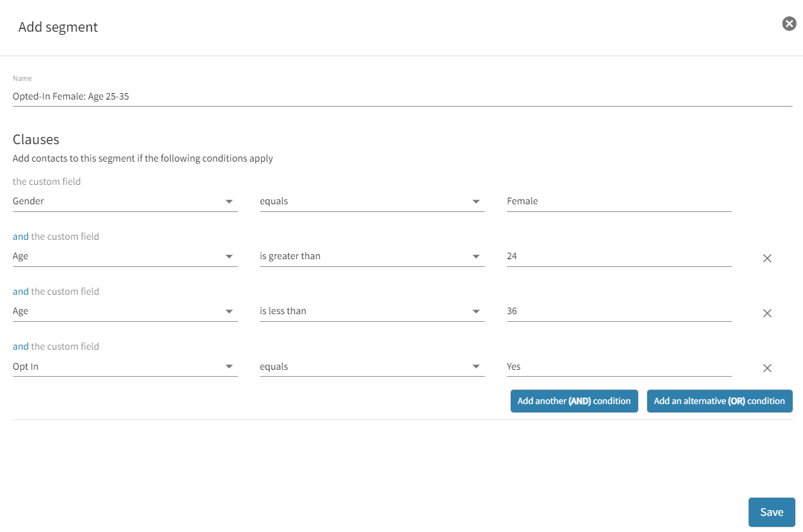Edit the value 36 field
Image resolution: width=803 pixels, height=532 pixels.
[x=619, y=312]
